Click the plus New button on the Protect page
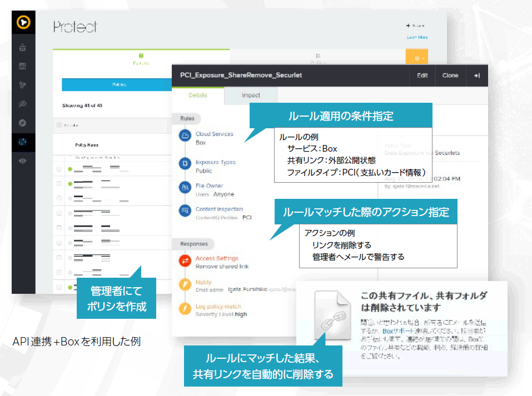Screen dimensions: 532x396 (x=415, y=26)
